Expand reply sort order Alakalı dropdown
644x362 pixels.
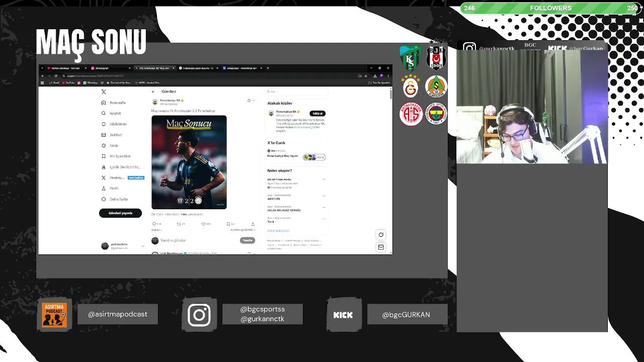[x=156, y=230]
